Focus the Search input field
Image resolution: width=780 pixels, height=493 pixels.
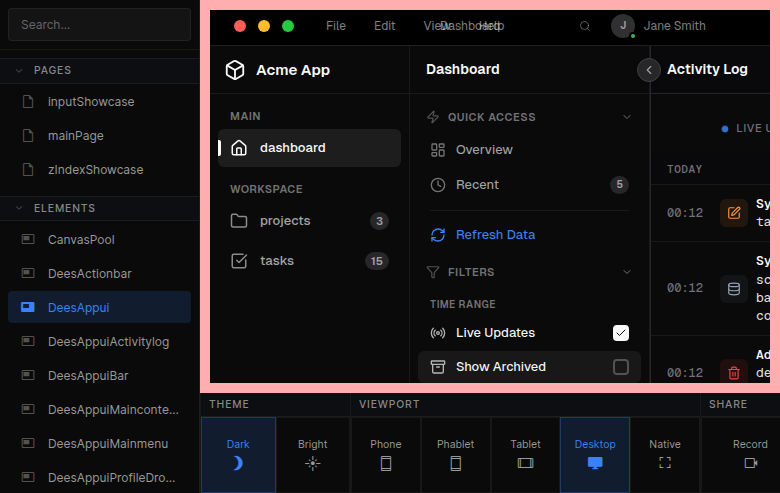click(x=99, y=24)
